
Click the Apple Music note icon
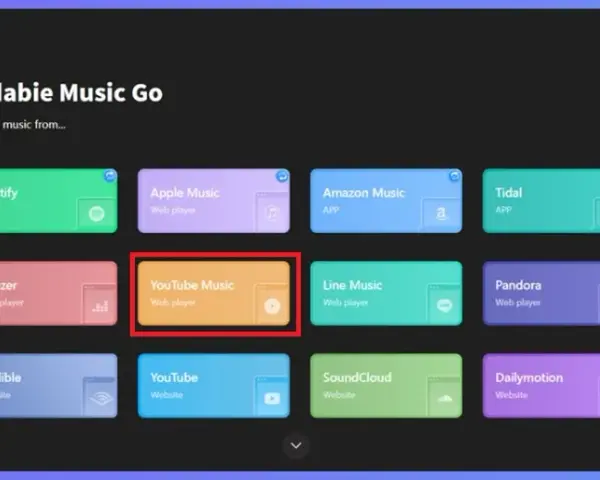pos(272,213)
